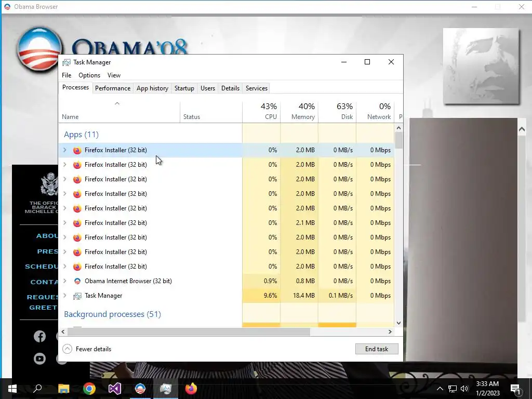Sort by the Disk column header

[337, 112]
